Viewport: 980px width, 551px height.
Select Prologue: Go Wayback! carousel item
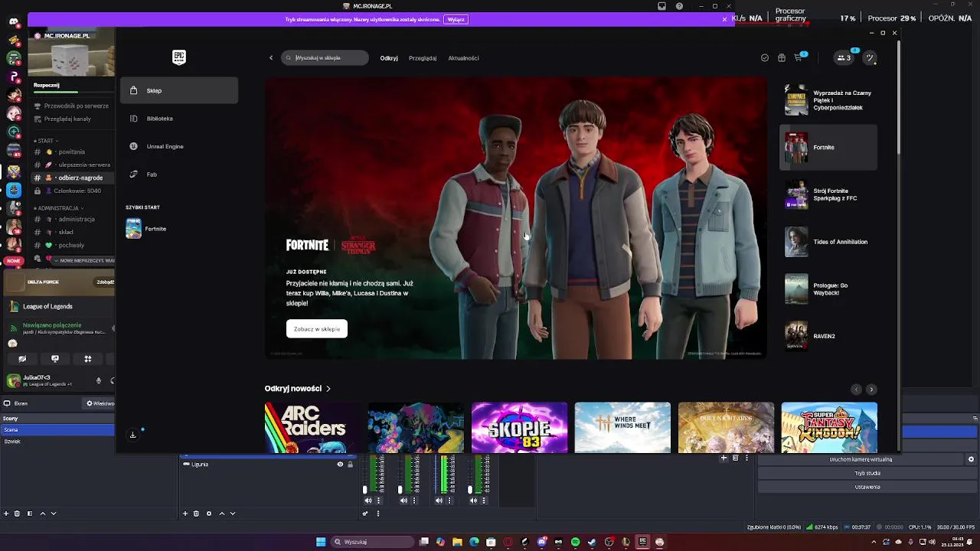828,289
